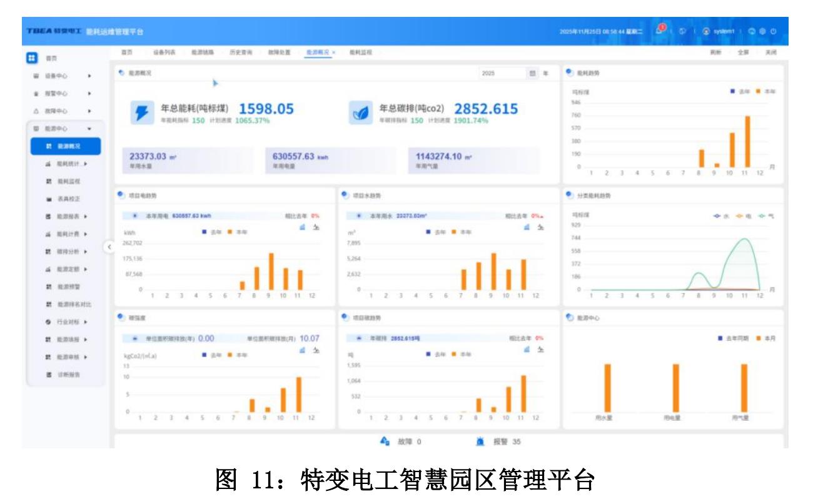818x504 pixels.
Task: Switch 碳强度 chart to line view icon
Action: [x=316, y=350]
